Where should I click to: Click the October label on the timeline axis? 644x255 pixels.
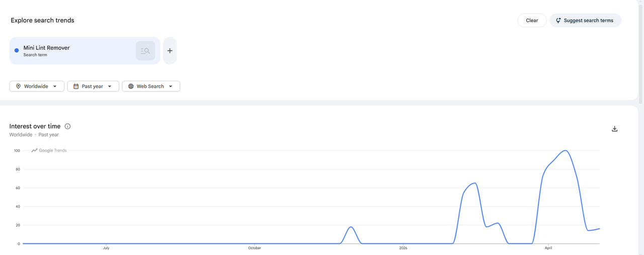pyautogui.click(x=255, y=248)
